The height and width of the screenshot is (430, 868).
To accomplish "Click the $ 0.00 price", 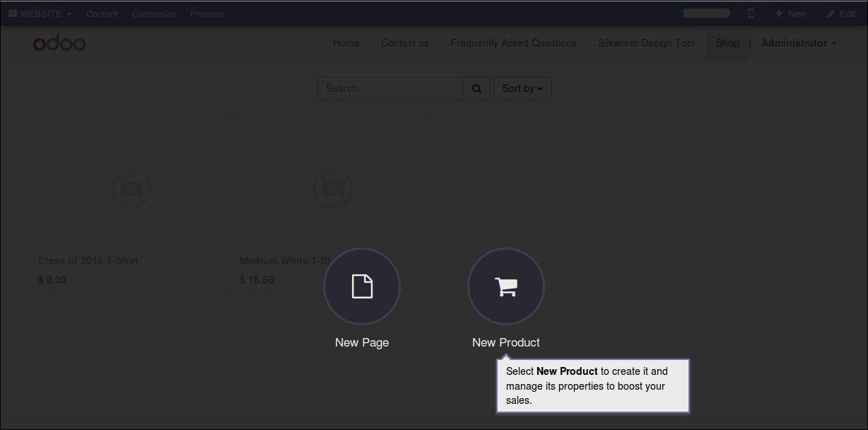I will tap(52, 280).
